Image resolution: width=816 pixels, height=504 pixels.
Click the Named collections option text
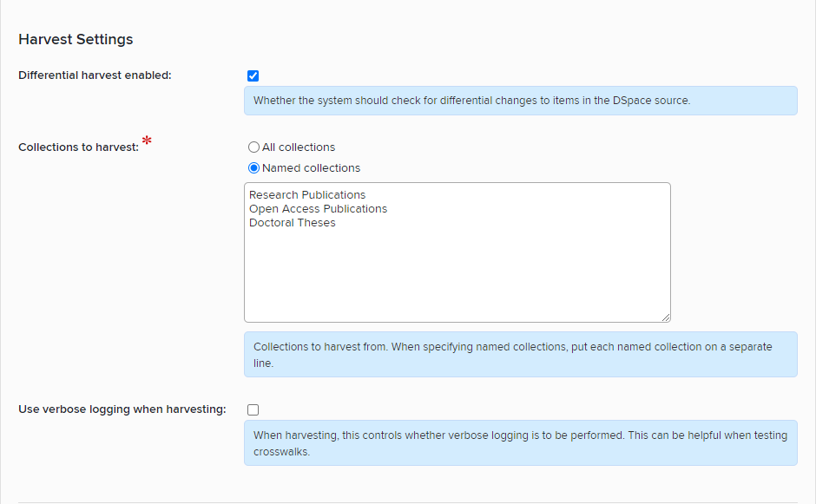click(x=311, y=168)
